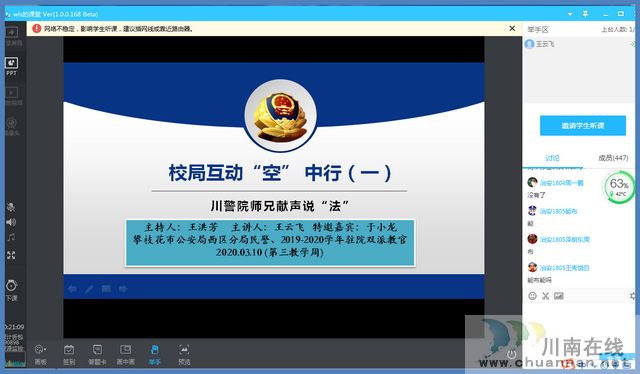This screenshot has height=374, width=640.
Task: Dismiss the network unstable warning bar
Action: 512,28
